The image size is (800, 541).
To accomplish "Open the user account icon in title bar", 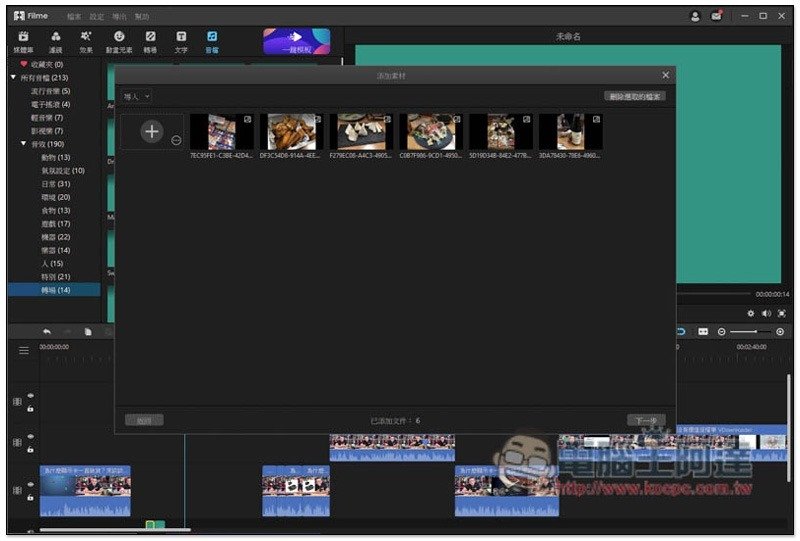I will click(695, 16).
